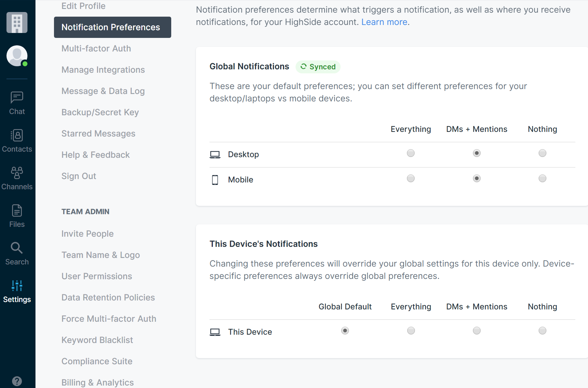Open Multi-factor Auth settings

96,48
